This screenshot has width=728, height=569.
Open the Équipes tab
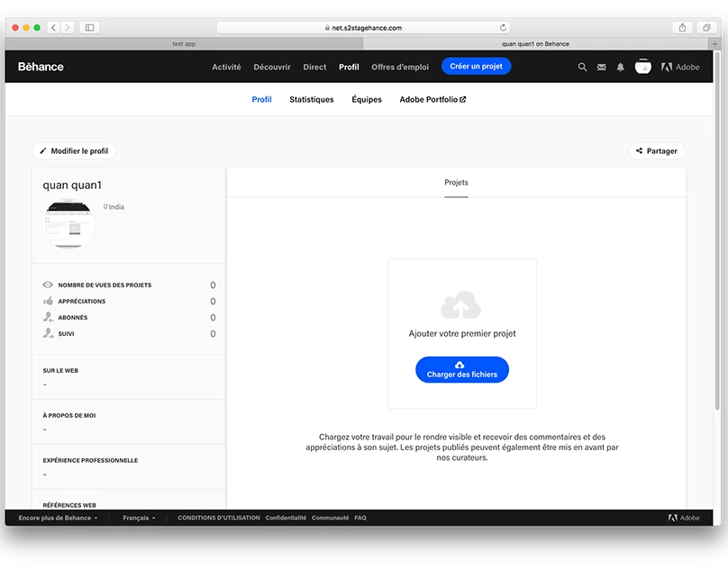367,100
